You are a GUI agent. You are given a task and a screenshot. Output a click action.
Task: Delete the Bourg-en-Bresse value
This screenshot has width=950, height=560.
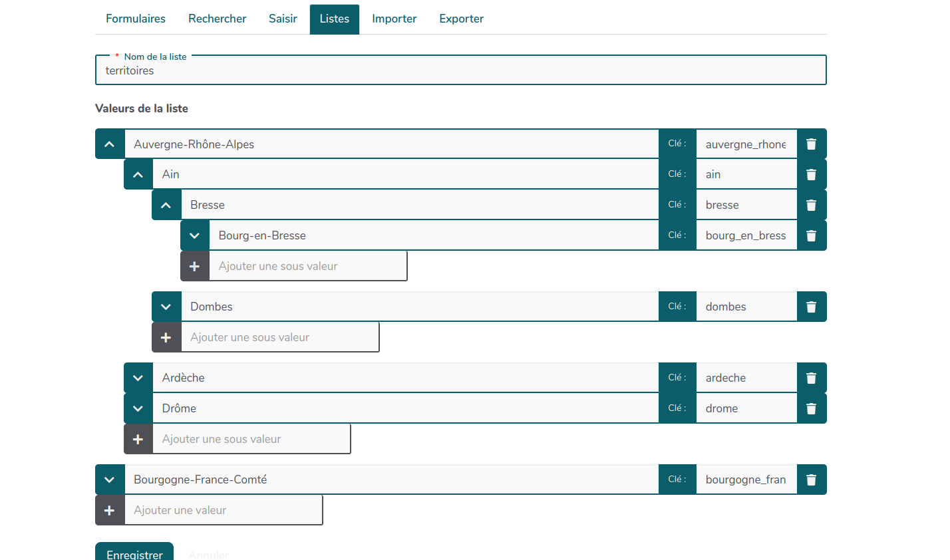click(x=811, y=235)
